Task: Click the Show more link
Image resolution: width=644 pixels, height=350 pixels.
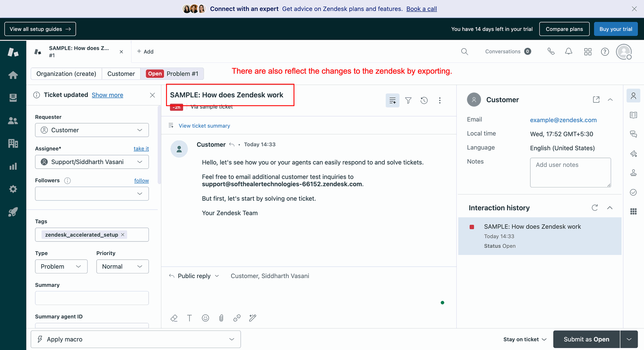Action: [x=107, y=95]
